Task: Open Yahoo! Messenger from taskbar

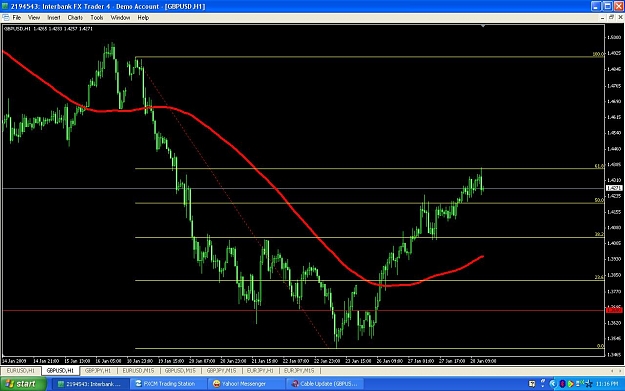Action: click(246, 384)
